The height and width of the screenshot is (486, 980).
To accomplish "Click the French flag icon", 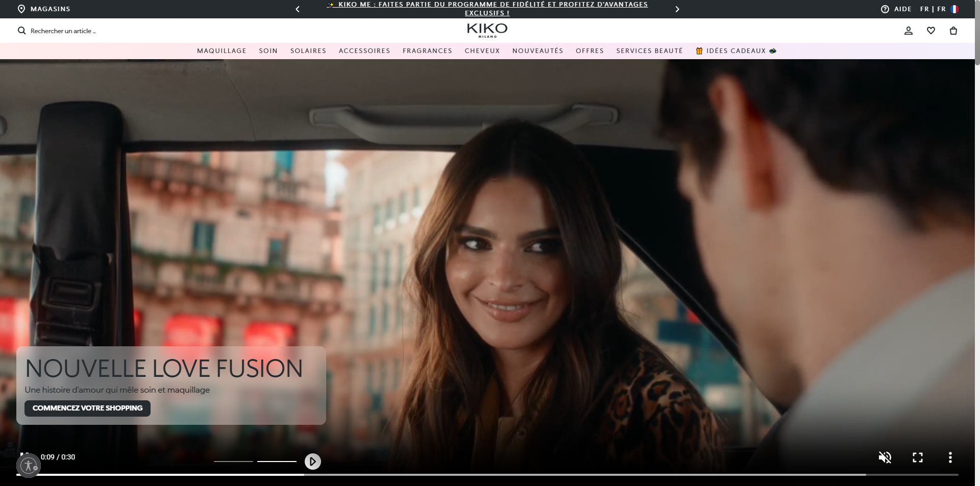I will tap(954, 9).
